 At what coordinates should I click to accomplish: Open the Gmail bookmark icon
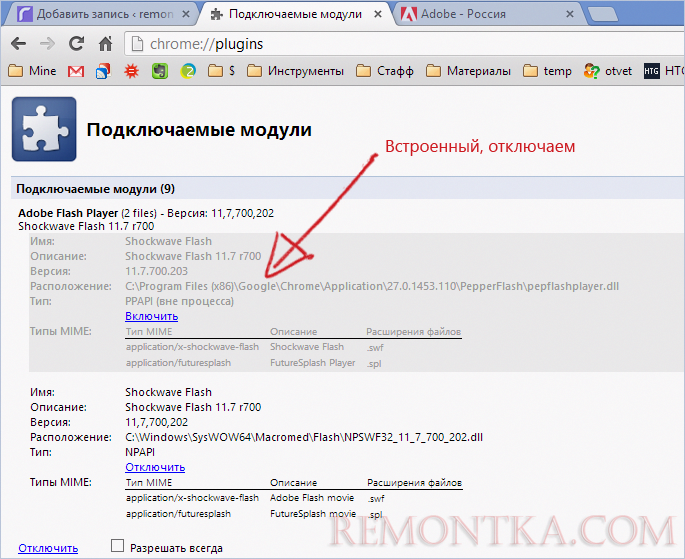[76, 71]
